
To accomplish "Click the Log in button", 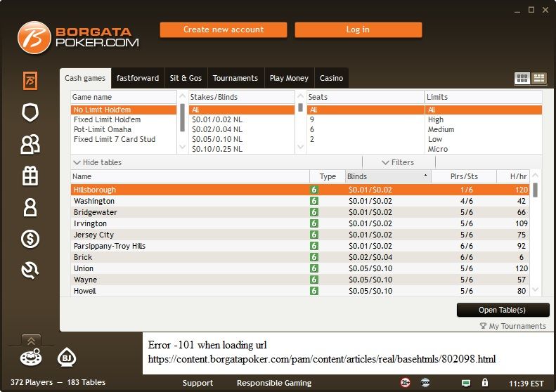I will pyautogui.click(x=358, y=30).
